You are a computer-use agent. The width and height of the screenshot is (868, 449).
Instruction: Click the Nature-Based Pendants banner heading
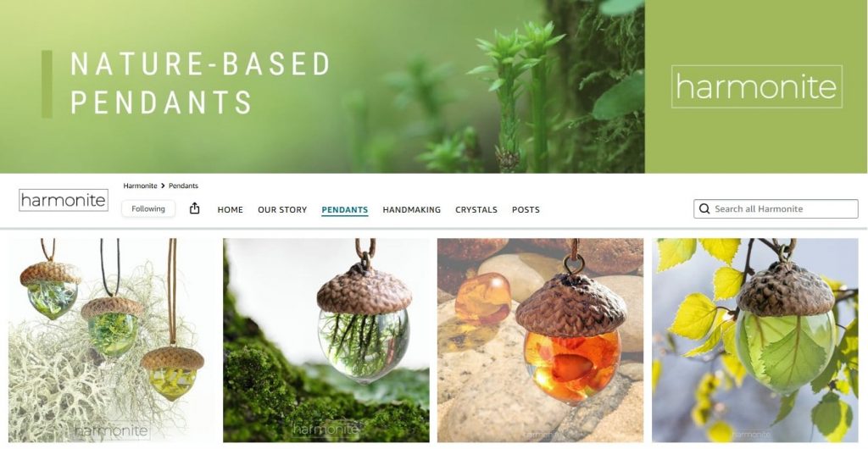click(200, 83)
